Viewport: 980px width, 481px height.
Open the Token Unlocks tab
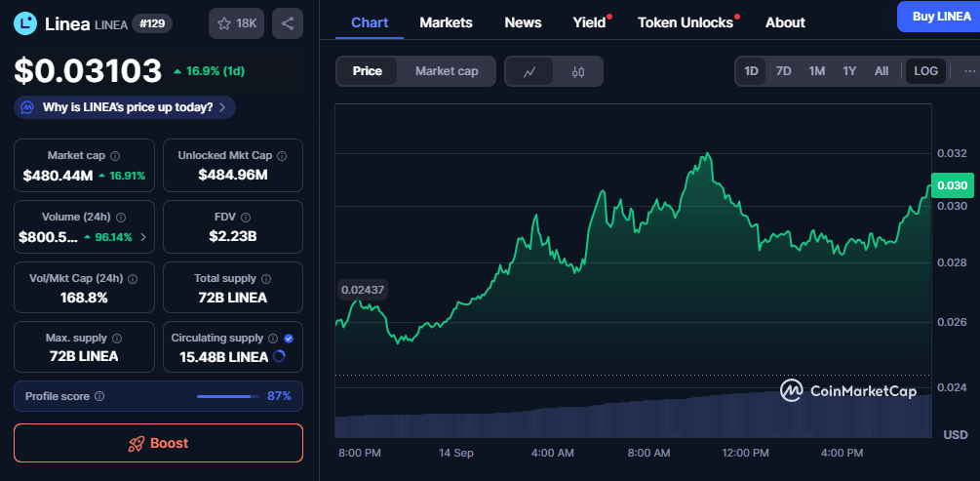coord(686,22)
